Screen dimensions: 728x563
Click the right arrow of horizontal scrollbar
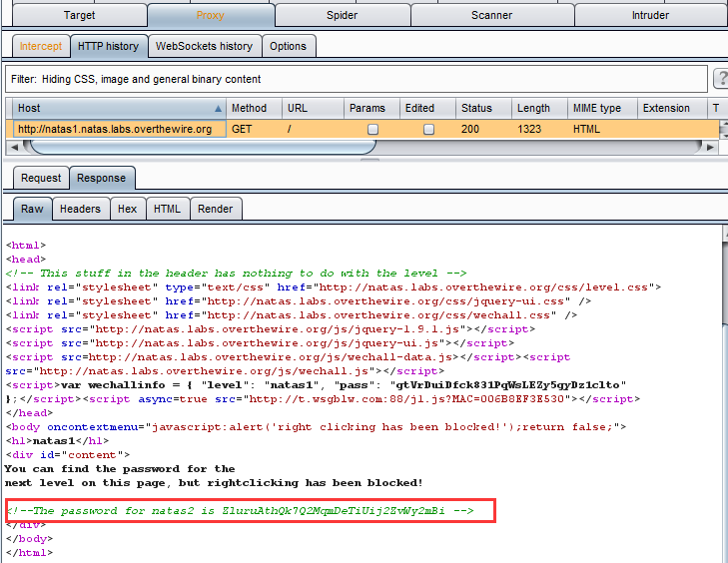point(711,147)
